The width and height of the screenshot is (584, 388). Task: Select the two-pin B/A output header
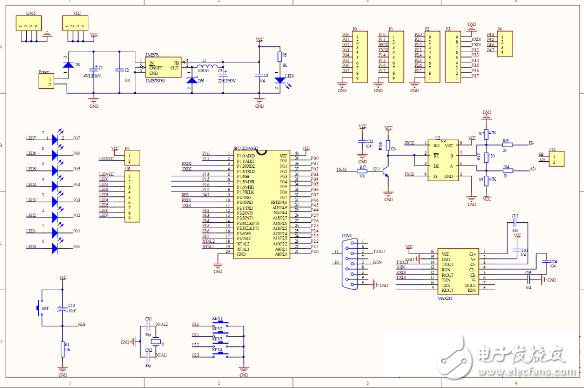click(556, 159)
